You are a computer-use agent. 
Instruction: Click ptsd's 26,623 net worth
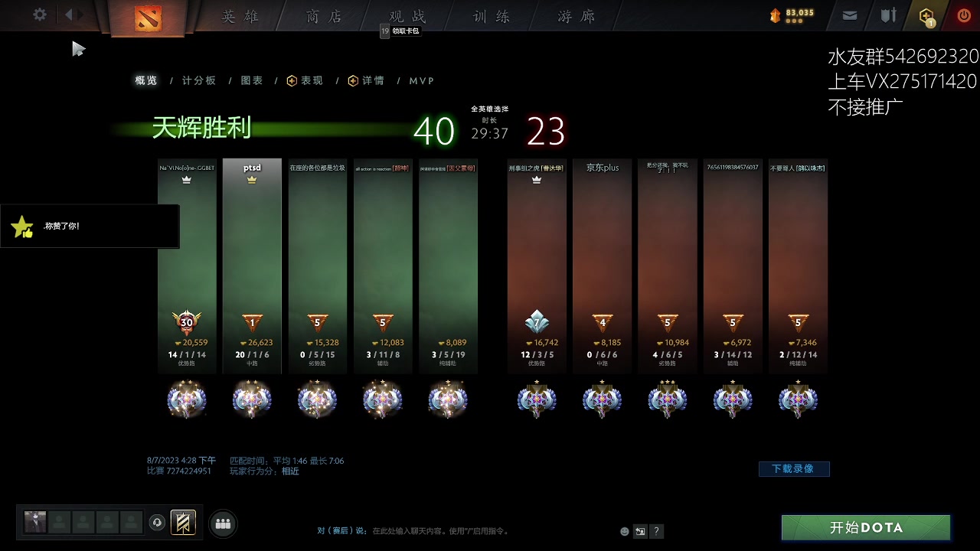tap(256, 343)
